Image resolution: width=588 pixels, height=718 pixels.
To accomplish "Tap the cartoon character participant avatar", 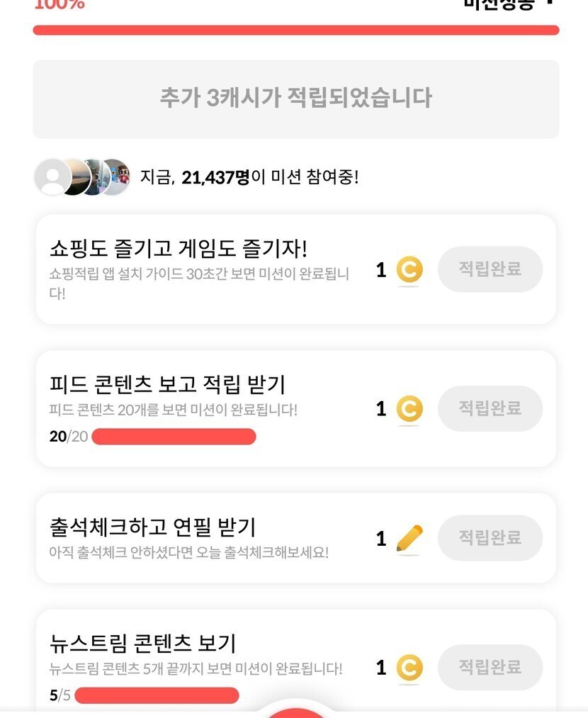I will point(118,176).
